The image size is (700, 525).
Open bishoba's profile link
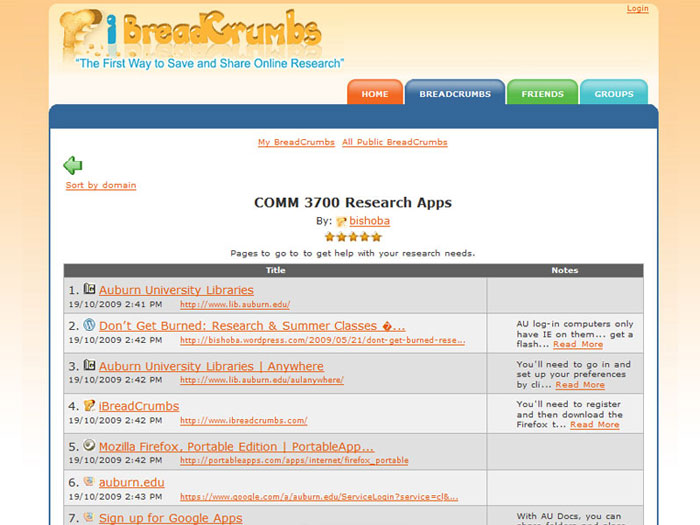click(x=369, y=221)
